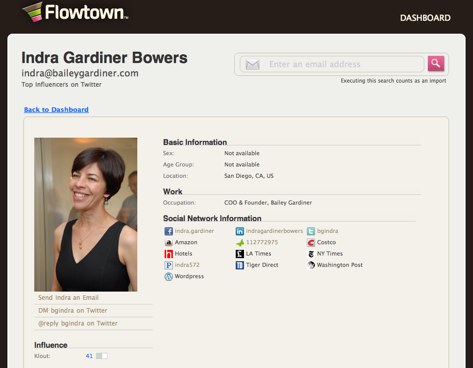This screenshot has height=368, width=473.
Task: Click the Costco label
Action: (x=326, y=242)
